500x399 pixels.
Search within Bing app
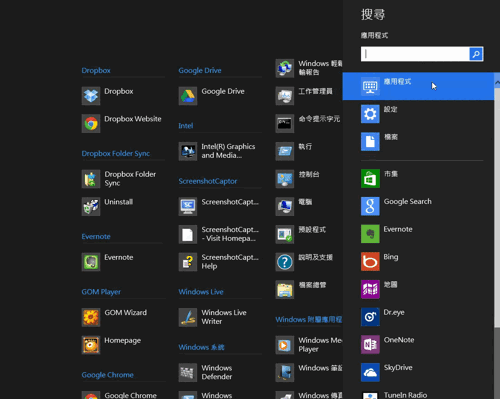418,261
